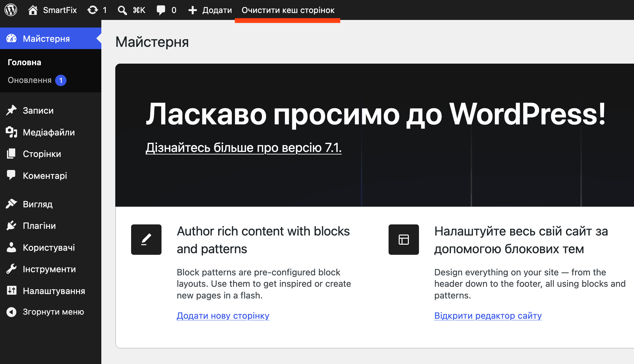
Task: Click the collapse arrow icon for Згорнути меню
Action: click(x=11, y=312)
